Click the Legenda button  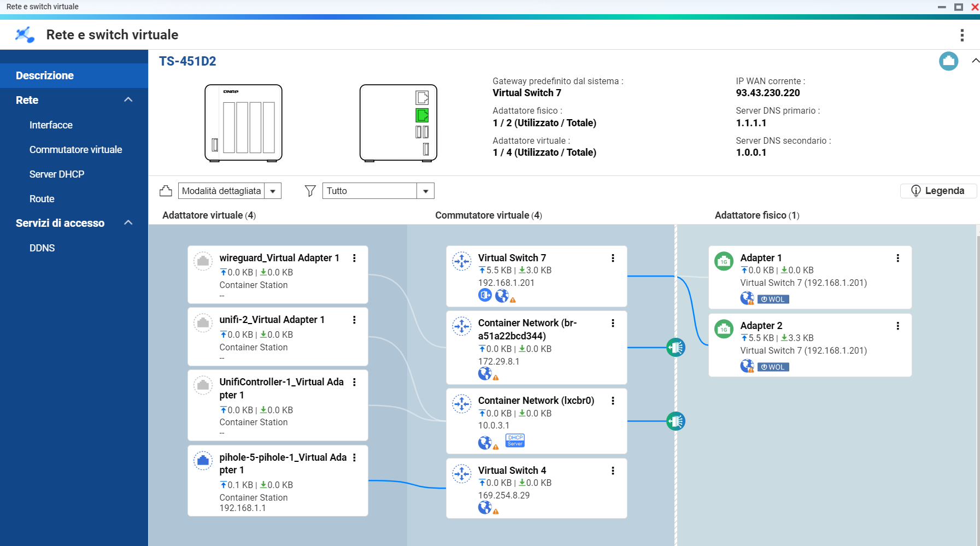click(937, 191)
